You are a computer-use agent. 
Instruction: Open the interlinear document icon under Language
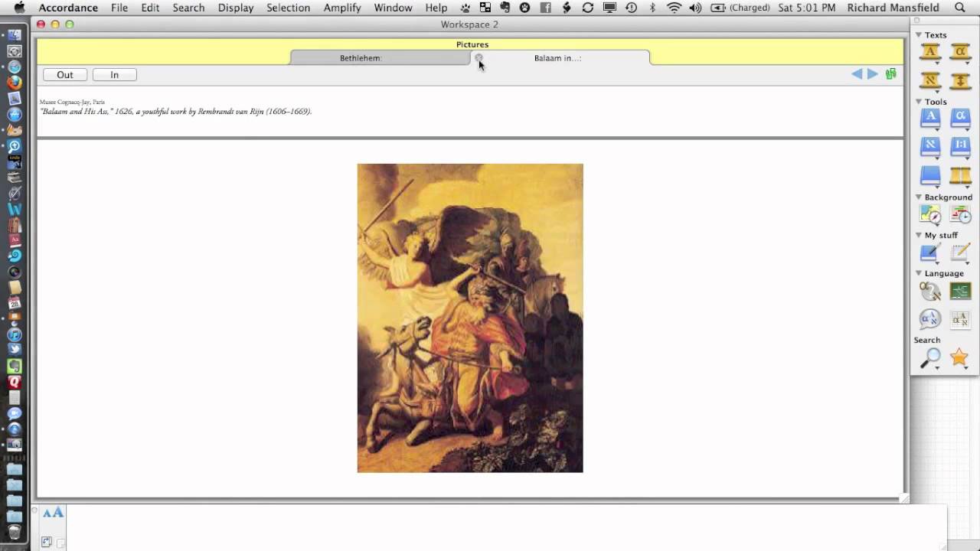point(960,318)
